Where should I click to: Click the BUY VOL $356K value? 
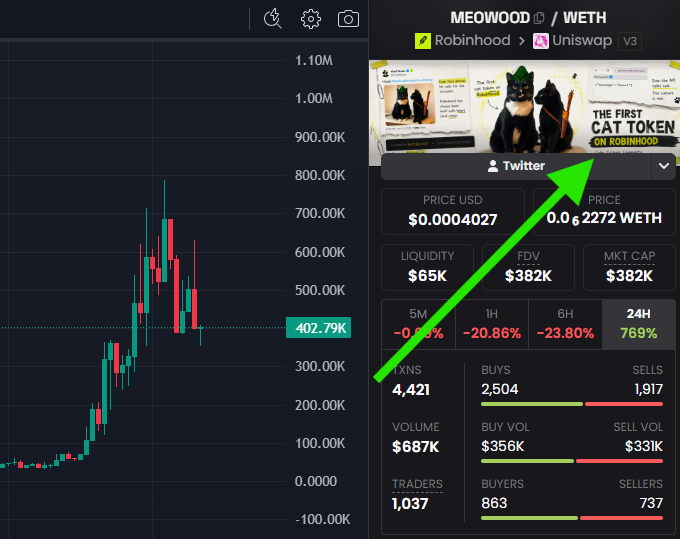[x=503, y=446]
